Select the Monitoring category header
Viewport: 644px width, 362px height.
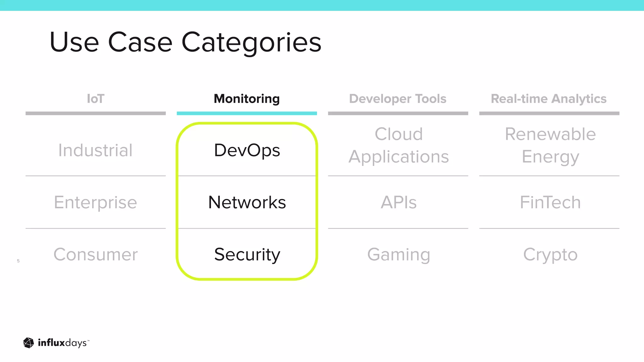pyautogui.click(x=247, y=99)
